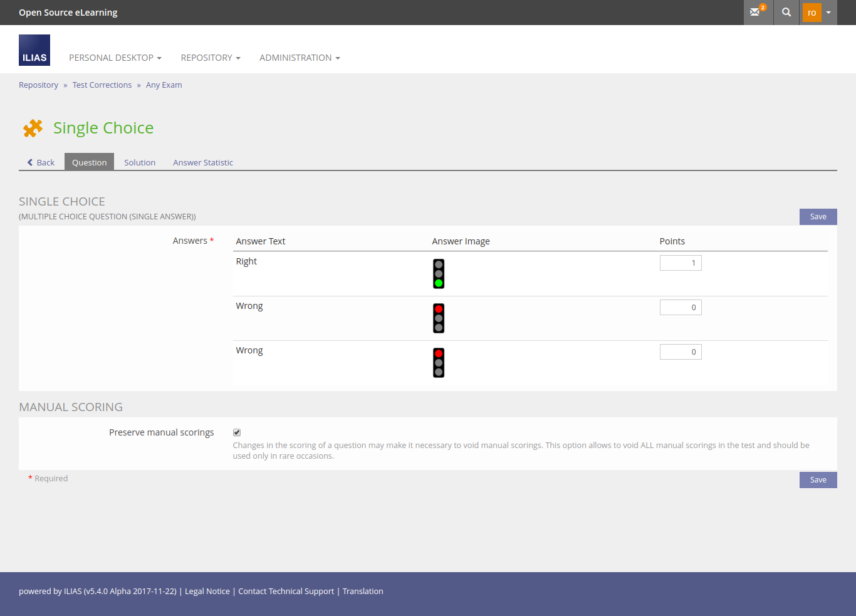Click the green traffic light image
The width and height of the screenshot is (856, 616).
(439, 274)
